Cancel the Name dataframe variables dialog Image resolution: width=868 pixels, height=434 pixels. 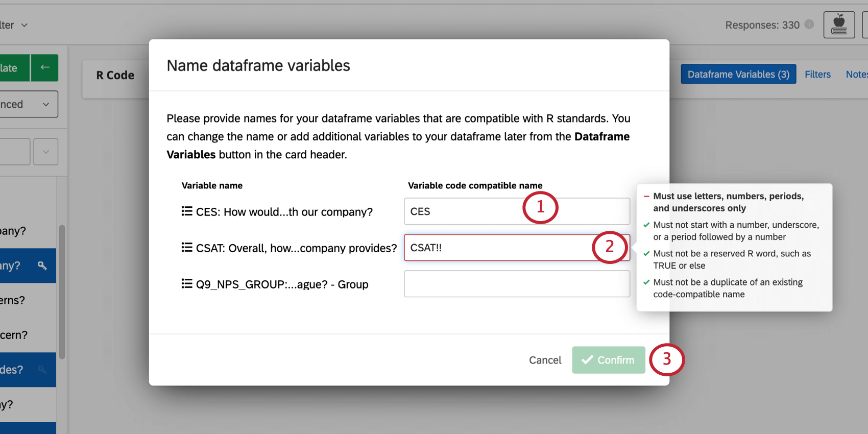[x=545, y=360]
